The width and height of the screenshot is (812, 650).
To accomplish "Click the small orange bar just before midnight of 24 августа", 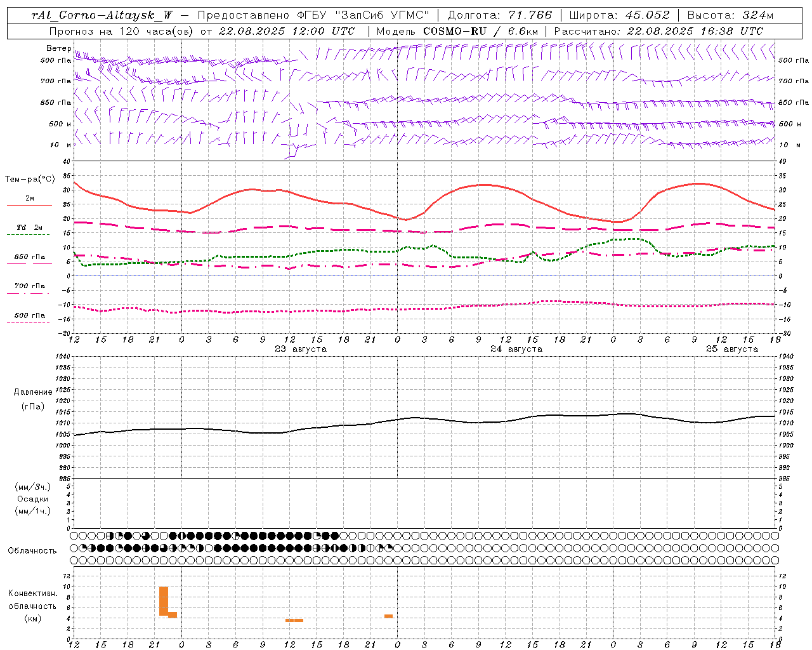I will tap(388, 616).
